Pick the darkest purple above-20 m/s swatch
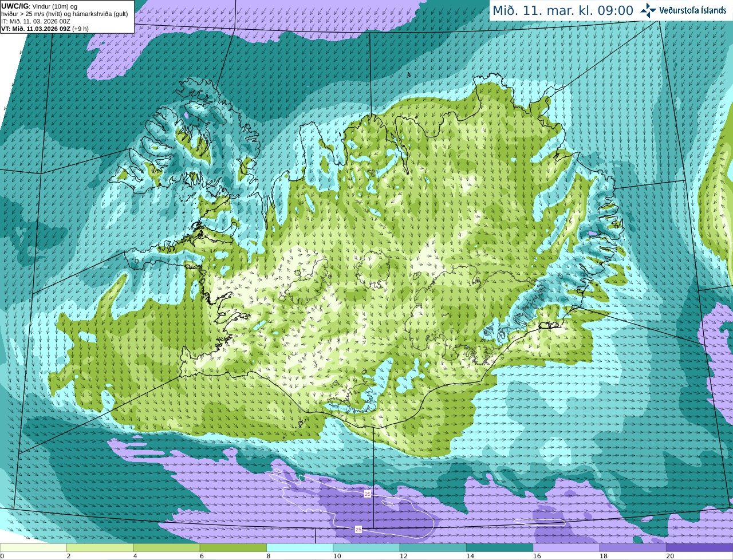This screenshot has height=560, width=733. 700,548
